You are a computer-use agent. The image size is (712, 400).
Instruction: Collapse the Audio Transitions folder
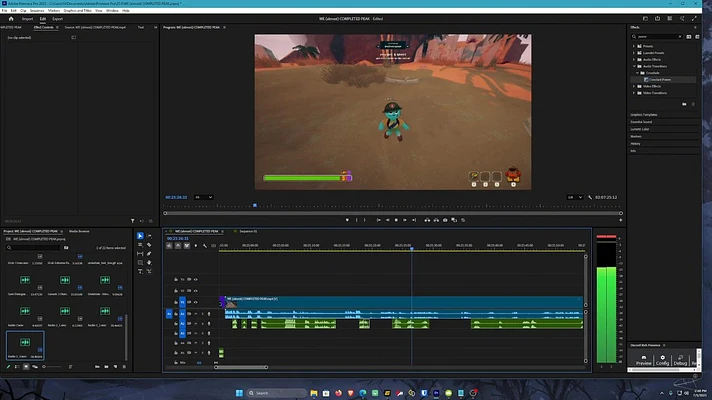[x=634, y=66]
